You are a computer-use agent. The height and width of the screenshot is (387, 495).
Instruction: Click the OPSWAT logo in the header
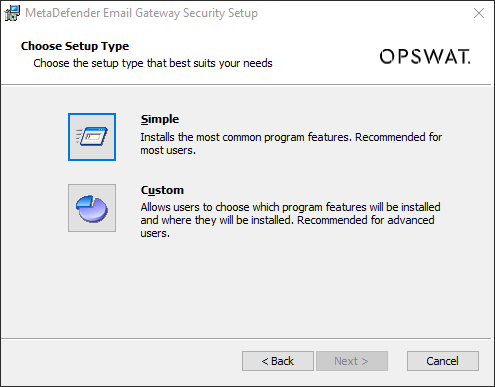pos(425,56)
